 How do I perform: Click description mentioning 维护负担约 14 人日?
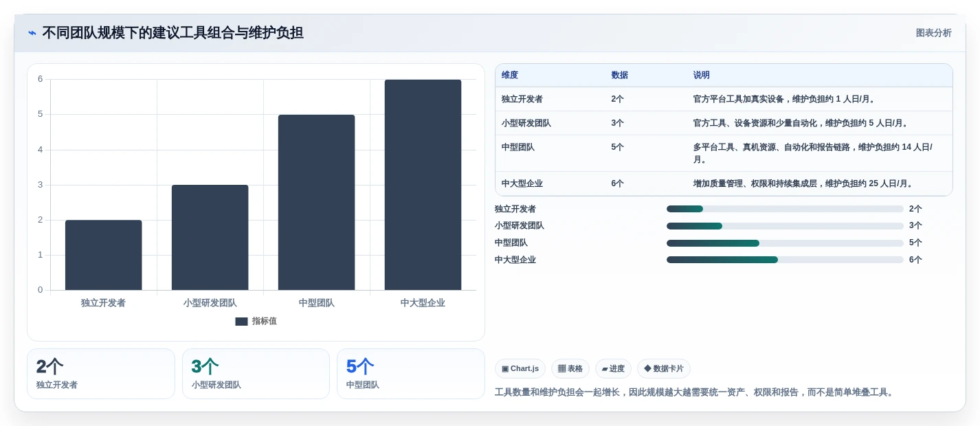(x=813, y=153)
